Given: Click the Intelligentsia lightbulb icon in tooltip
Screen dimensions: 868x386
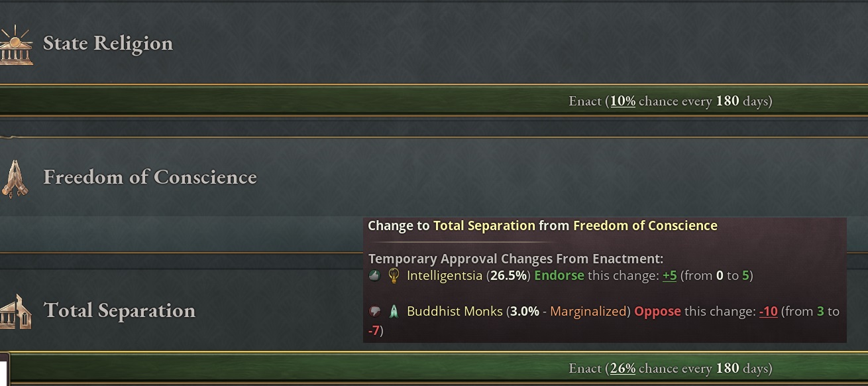Looking at the screenshot, I should (394, 276).
